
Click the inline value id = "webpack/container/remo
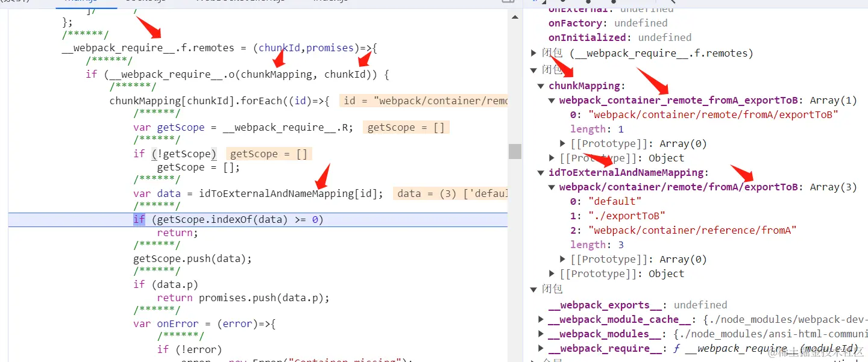(424, 101)
